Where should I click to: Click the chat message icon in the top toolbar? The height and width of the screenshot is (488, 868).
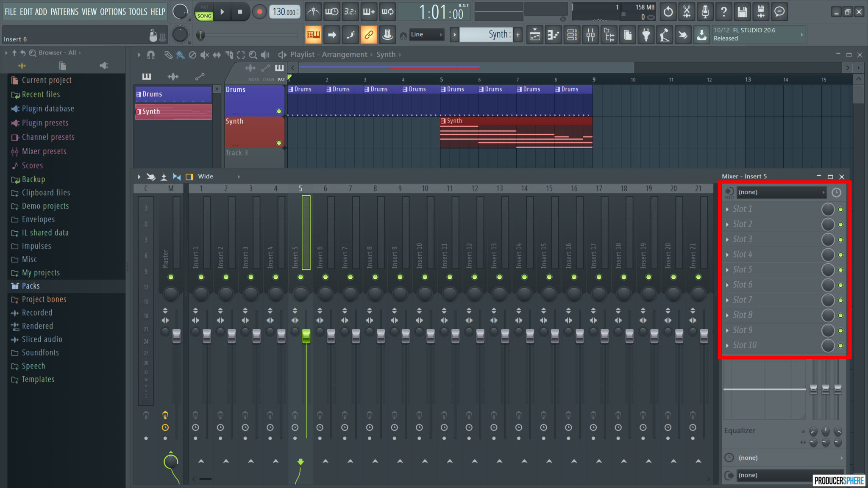pos(779,11)
